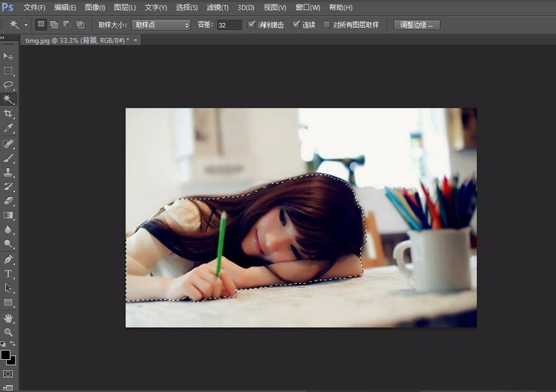This screenshot has height=392, width=556.
Task: Select the Lasso tool
Action: (8, 85)
